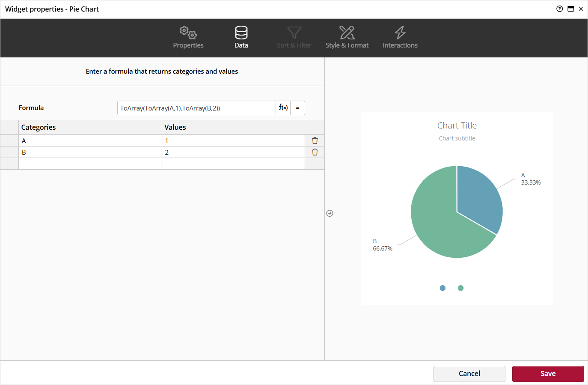Select value cell containing 1
Viewport: 588px width, 385px height.
tap(234, 140)
